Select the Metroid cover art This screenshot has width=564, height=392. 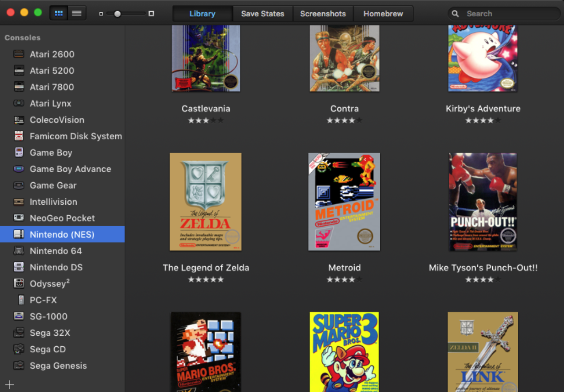click(344, 201)
